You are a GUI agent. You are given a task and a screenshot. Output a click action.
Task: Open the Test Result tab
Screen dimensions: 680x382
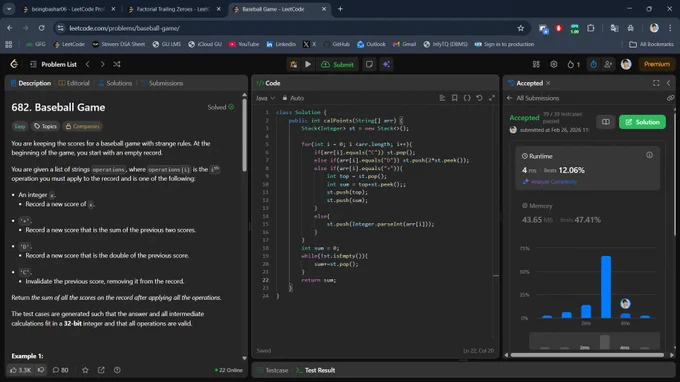point(315,370)
